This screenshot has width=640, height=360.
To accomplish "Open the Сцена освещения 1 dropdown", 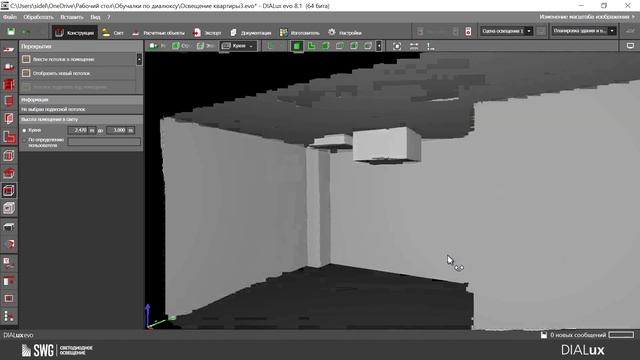I will [x=507, y=31].
